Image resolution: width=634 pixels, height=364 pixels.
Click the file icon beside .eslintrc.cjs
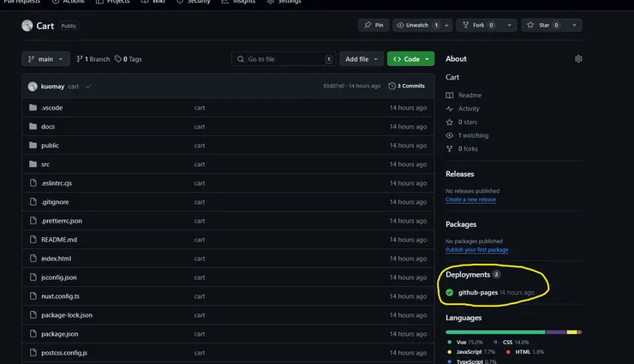(33, 183)
